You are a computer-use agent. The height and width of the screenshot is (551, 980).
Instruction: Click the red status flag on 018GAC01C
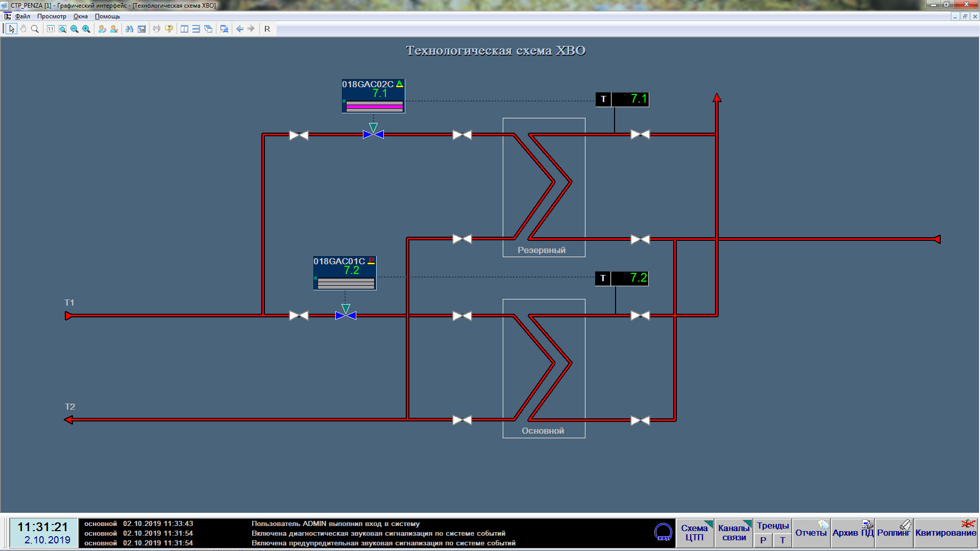pos(371,261)
